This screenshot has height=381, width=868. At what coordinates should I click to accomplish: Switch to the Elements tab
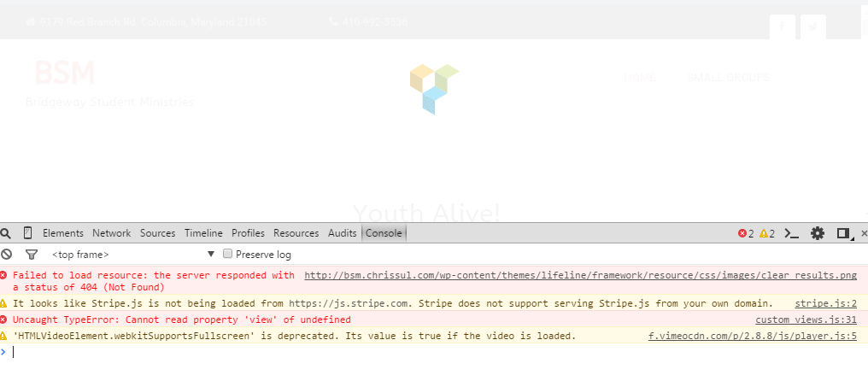63,233
